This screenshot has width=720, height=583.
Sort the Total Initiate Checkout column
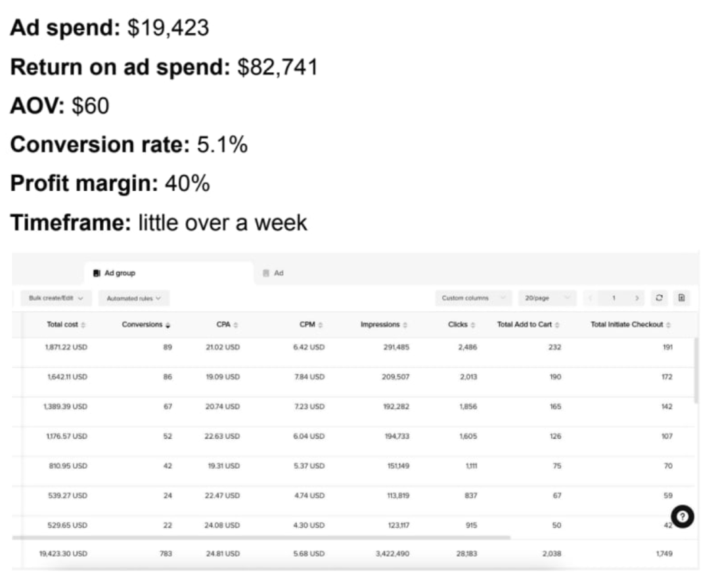tap(666, 325)
